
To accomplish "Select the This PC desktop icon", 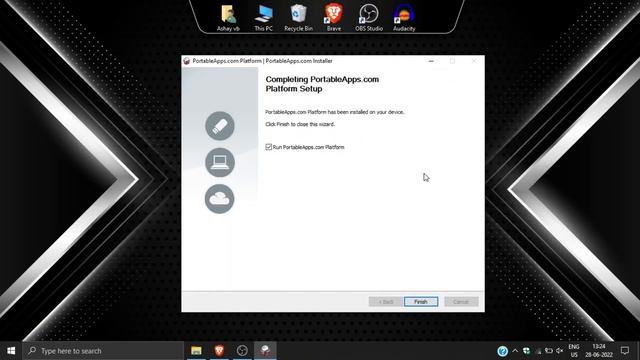I will pyautogui.click(x=263, y=18).
